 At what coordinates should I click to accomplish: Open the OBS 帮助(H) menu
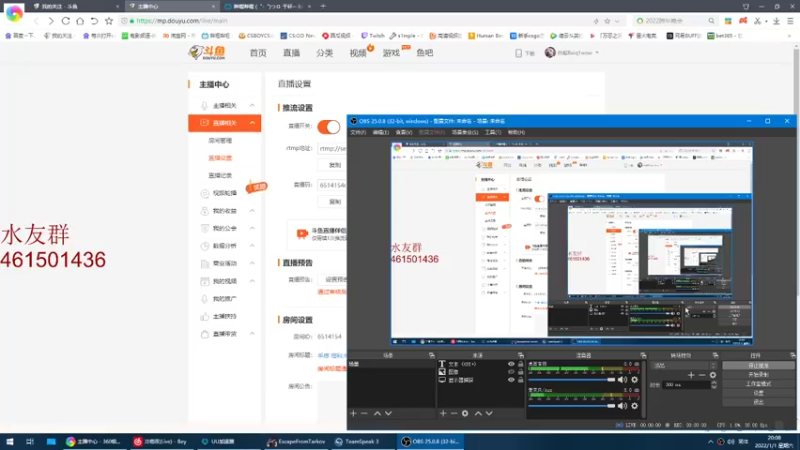516,132
